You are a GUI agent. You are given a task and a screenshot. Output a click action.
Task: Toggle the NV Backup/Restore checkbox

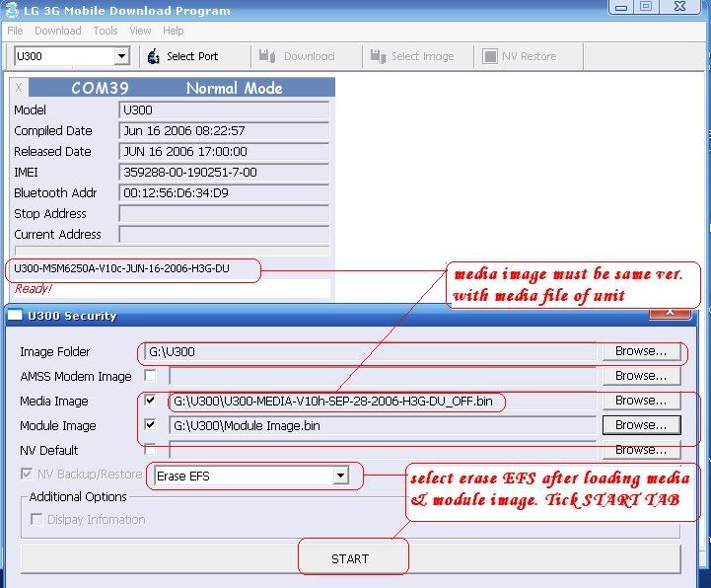tap(27, 475)
